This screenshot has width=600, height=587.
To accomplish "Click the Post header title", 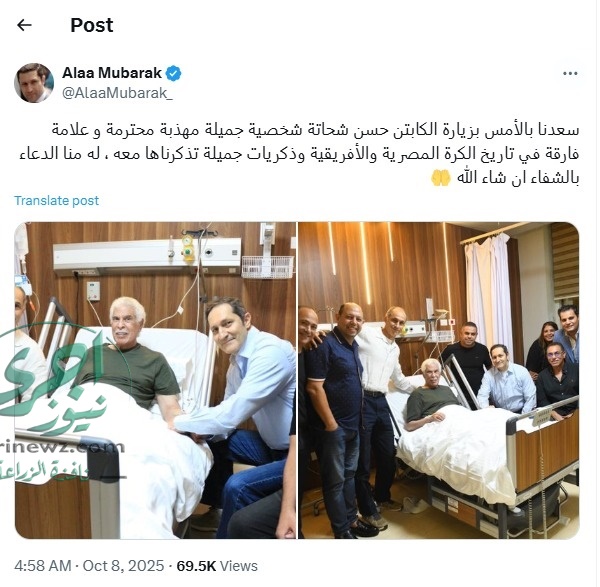I will click(x=92, y=25).
